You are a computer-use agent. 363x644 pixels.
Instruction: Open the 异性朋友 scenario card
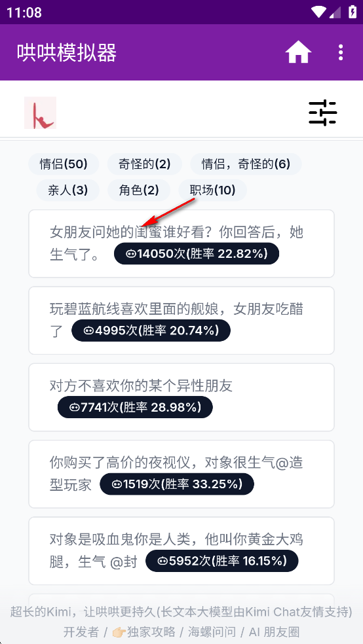[181, 397]
